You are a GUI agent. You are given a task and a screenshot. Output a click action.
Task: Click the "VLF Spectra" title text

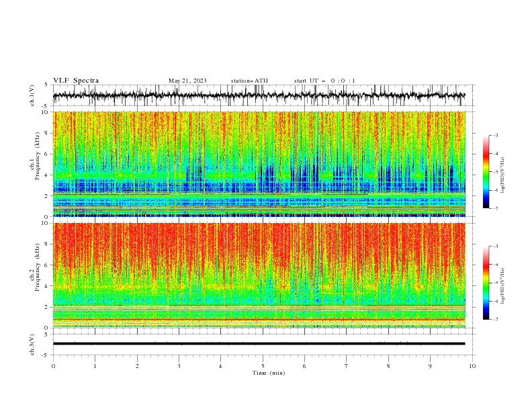pyautogui.click(x=76, y=81)
